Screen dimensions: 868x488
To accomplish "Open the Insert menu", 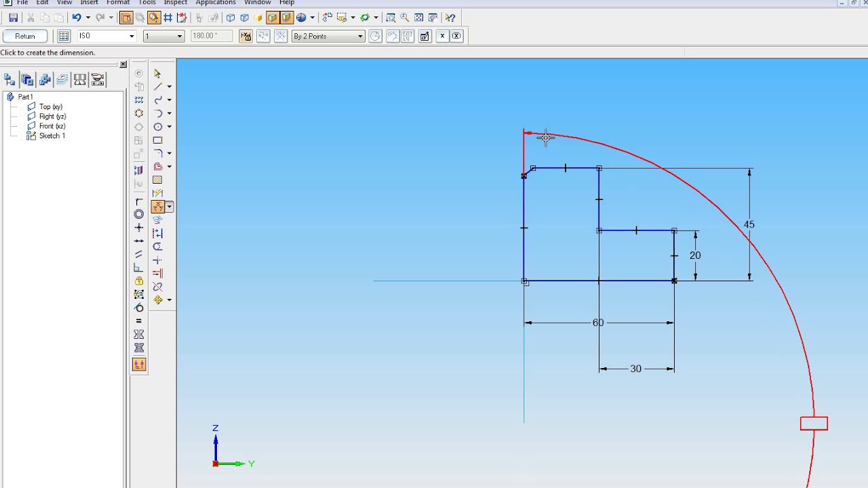I will coord(90,3).
